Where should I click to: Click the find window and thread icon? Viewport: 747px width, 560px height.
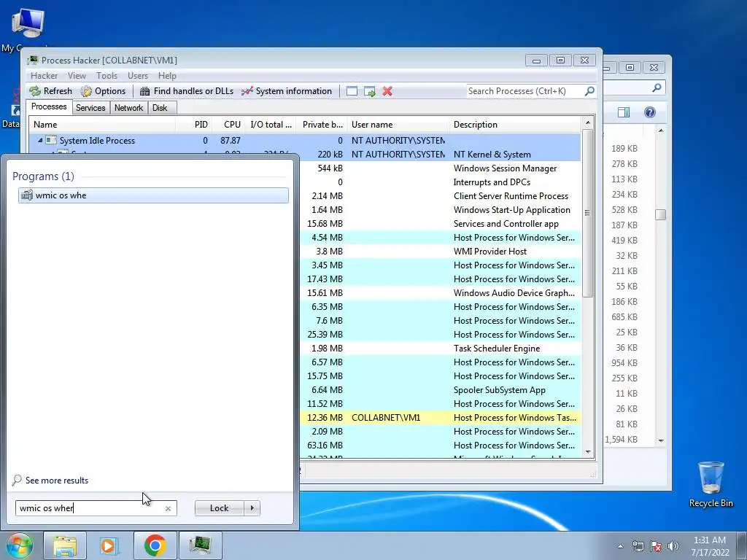click(x=369, y=91)
